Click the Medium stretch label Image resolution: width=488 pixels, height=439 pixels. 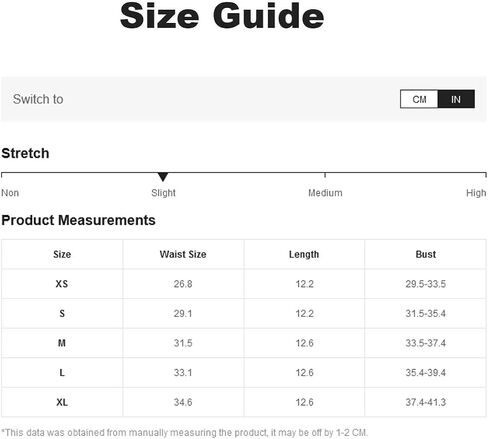pyautogui.click(x=325, y=193)
